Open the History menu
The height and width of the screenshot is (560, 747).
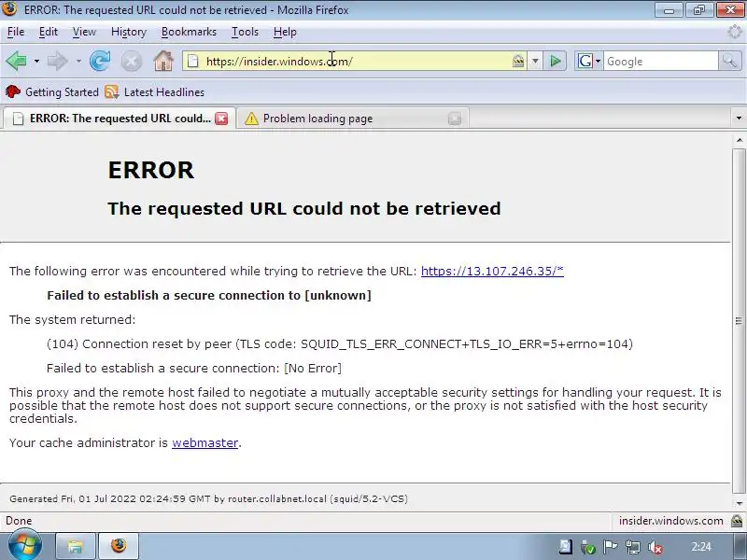click(x=129, y=32)
